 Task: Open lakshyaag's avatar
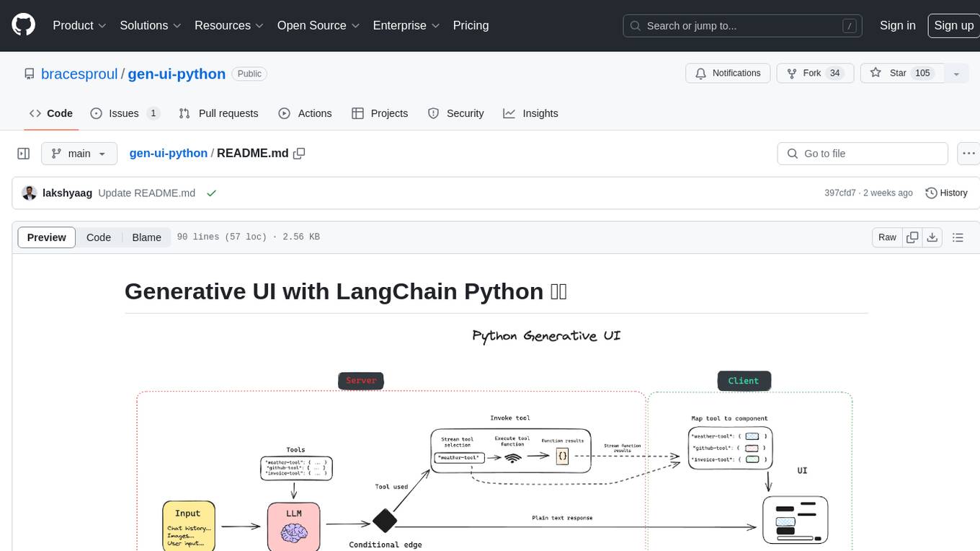[30, 193]
